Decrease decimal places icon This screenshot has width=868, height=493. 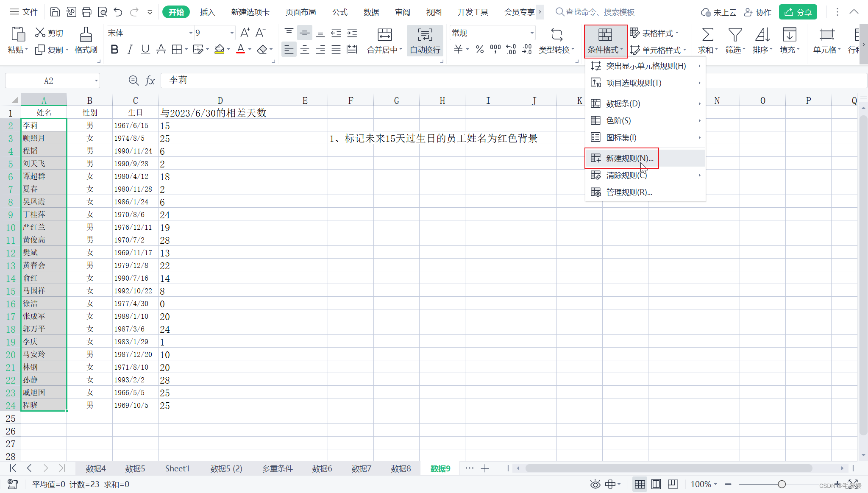(x=527, y=50)
